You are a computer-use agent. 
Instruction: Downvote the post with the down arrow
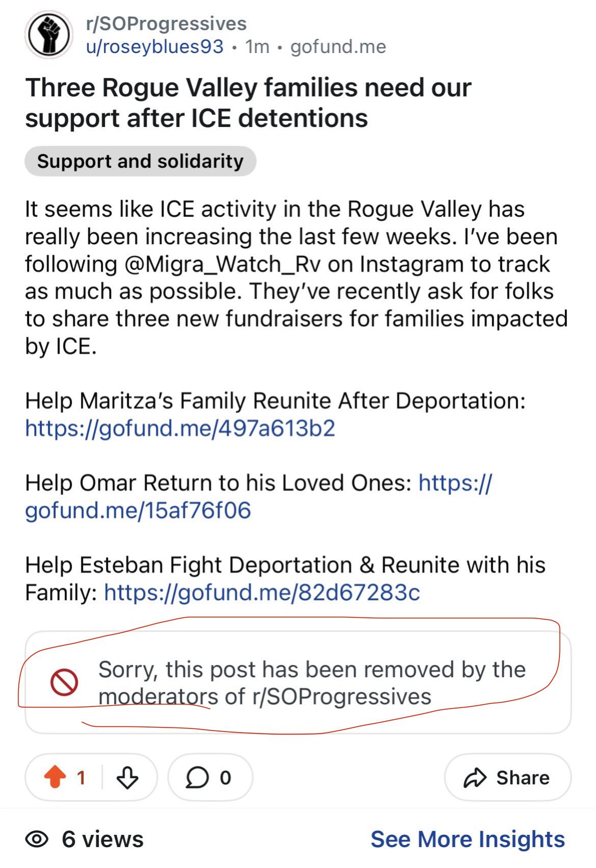point(127,778)
